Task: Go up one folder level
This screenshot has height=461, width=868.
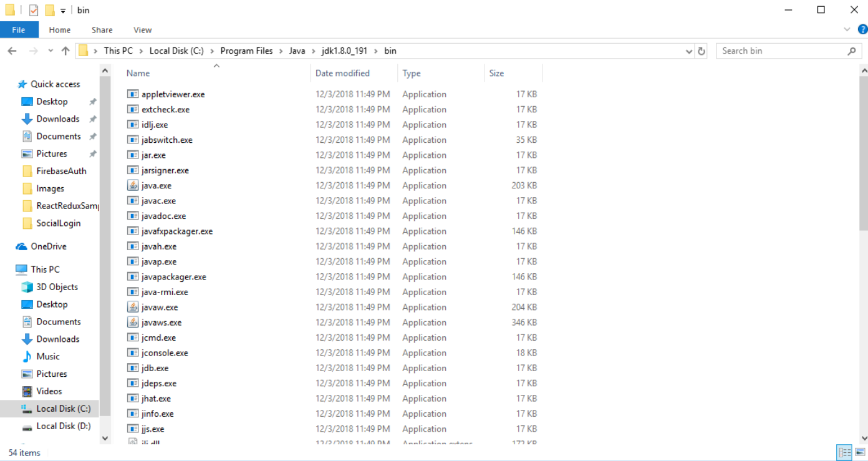Action: [65, 51]
